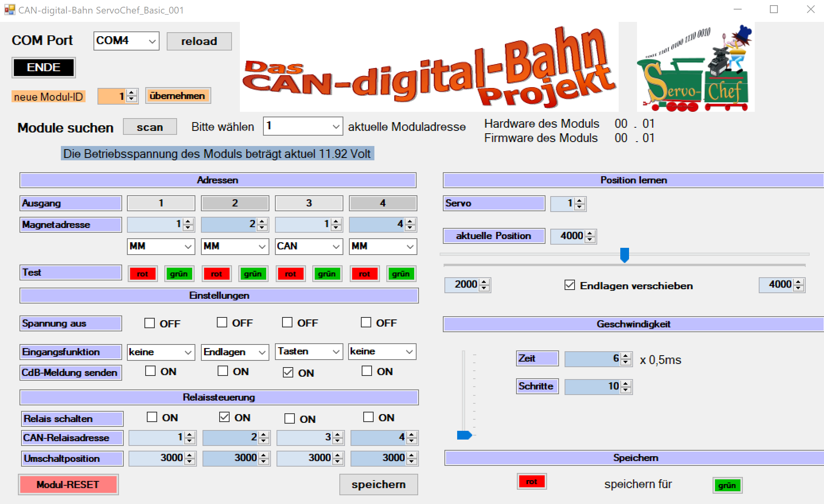The image size is (824, 504).
Task: Click the vertical Geschwindigkeit slider thumb
Action: (464, 435)
